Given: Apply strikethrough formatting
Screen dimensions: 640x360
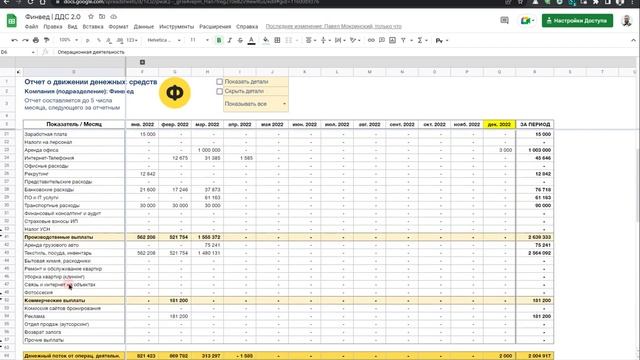Looking at the screenshot, I should 240,40.
